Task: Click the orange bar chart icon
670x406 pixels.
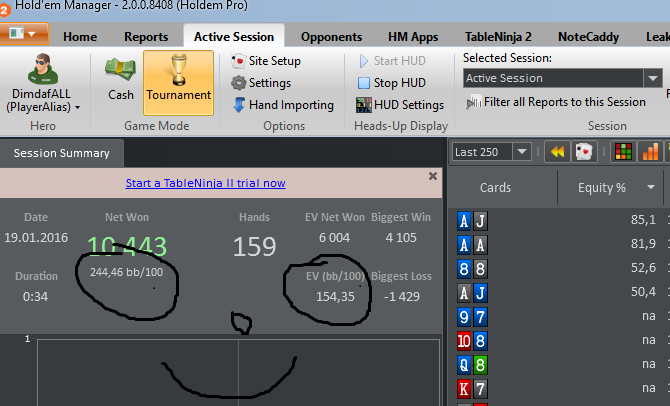Action: coord(650,152)
